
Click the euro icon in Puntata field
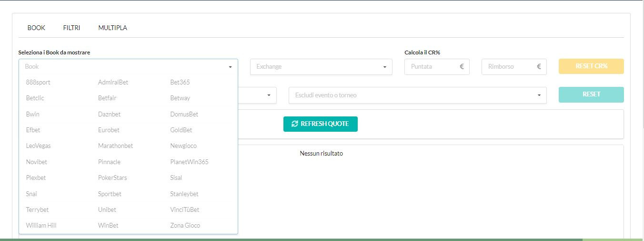coord(462,67)
